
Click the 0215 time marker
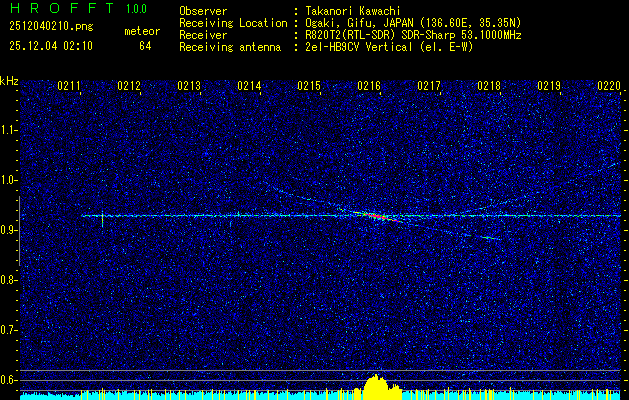coord(309,85)
